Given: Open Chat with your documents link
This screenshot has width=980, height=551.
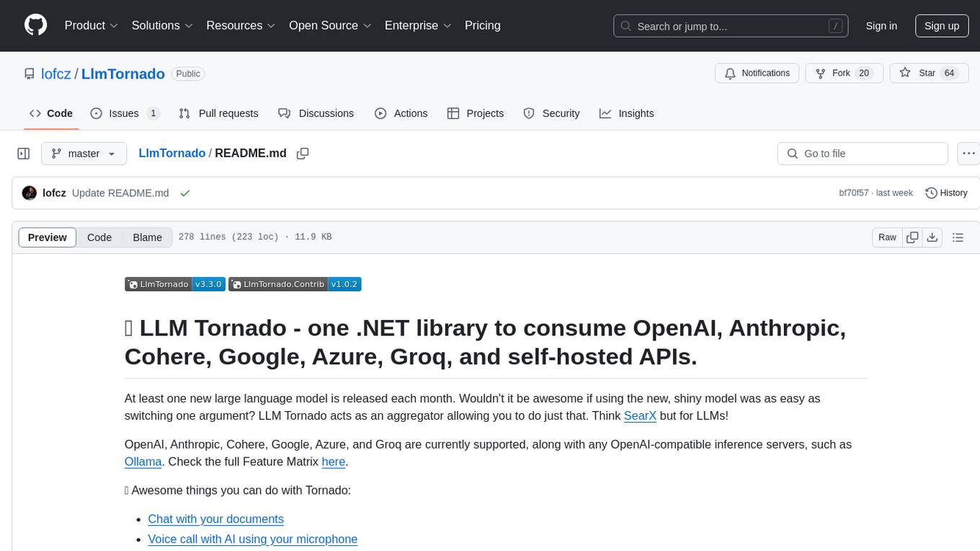Looking at the screenshot, I should tap(215, 519).
